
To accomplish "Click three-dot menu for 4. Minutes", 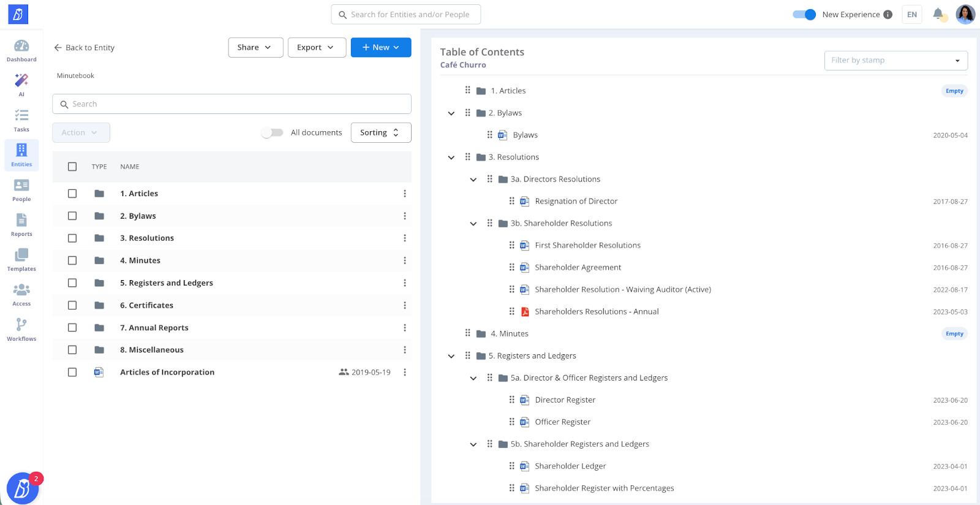I will pos(404,260).
